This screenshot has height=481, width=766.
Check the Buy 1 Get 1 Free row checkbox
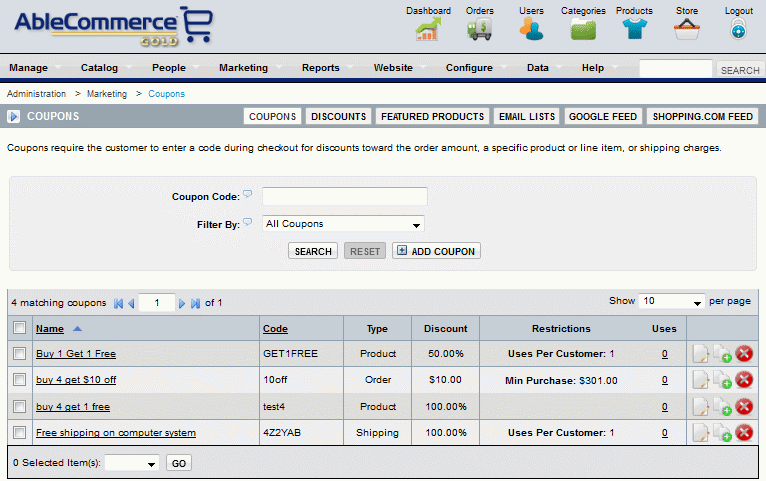tap(20, 353)
